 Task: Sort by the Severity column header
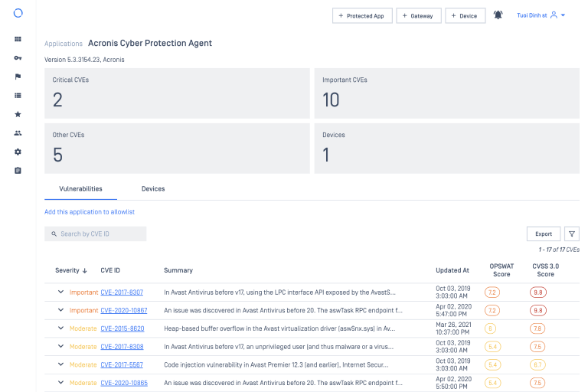[70, 270]
